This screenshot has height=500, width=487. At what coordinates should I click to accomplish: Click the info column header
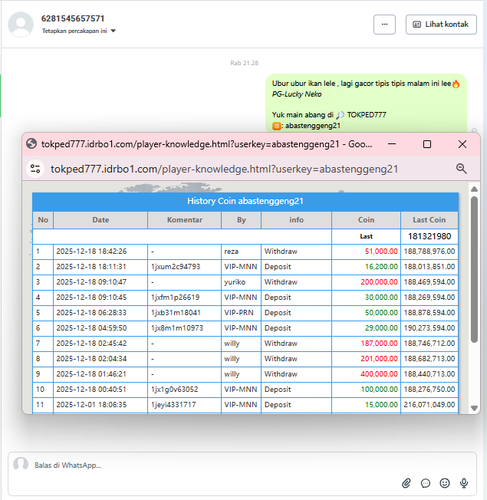tap(296, 220)
